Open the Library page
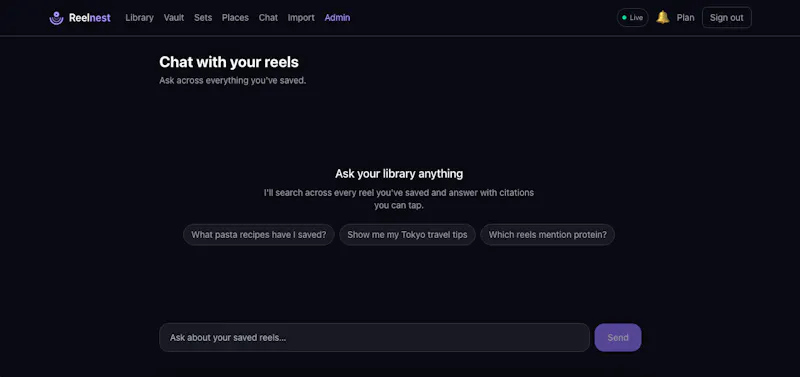Viewport: 800px width, 377px height. click(139, 18)
